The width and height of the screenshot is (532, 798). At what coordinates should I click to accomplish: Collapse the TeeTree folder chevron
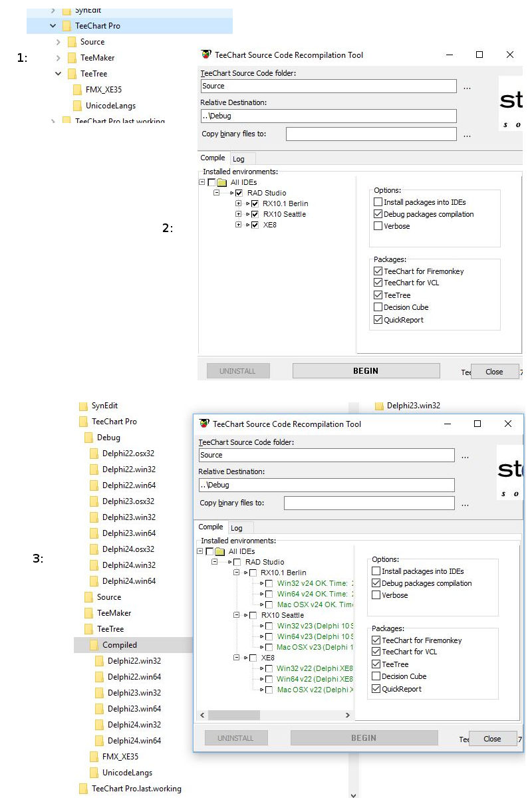click(x=59, y=74)
